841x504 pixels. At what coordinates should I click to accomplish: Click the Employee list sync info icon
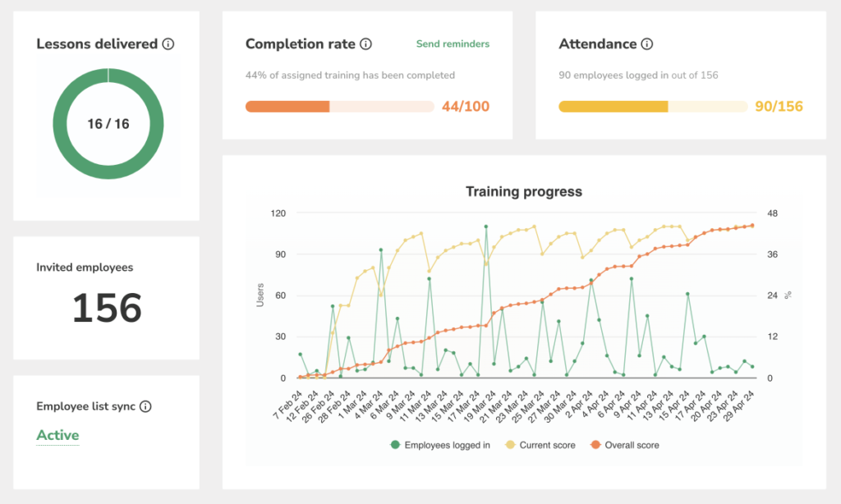coord(147,406)
